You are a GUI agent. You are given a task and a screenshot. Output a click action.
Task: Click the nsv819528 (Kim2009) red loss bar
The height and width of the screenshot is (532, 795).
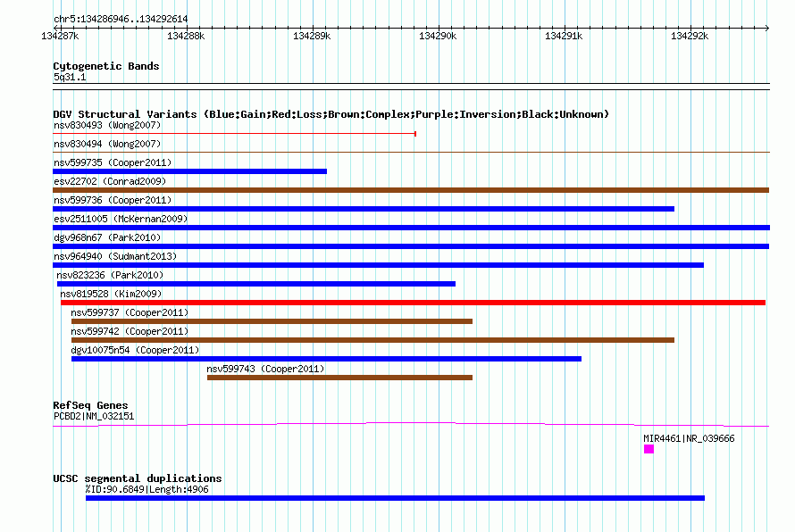click(x=414, y=303)
